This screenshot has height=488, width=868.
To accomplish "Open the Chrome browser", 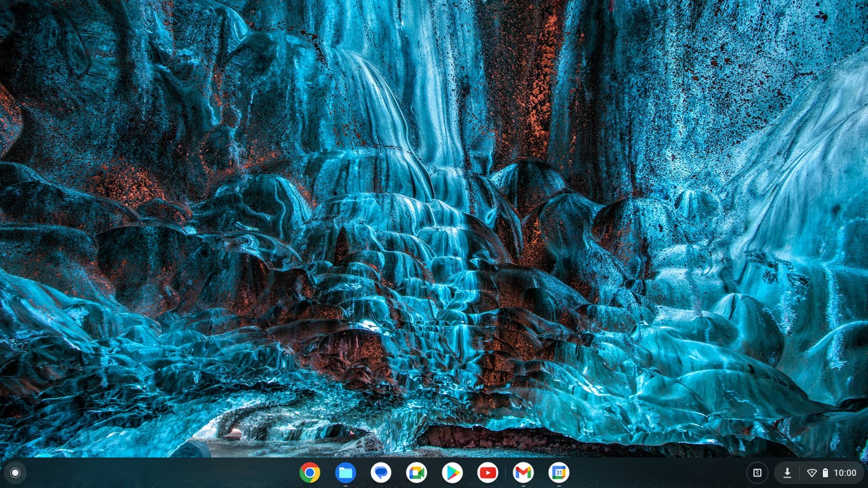I will coord(310,473).
